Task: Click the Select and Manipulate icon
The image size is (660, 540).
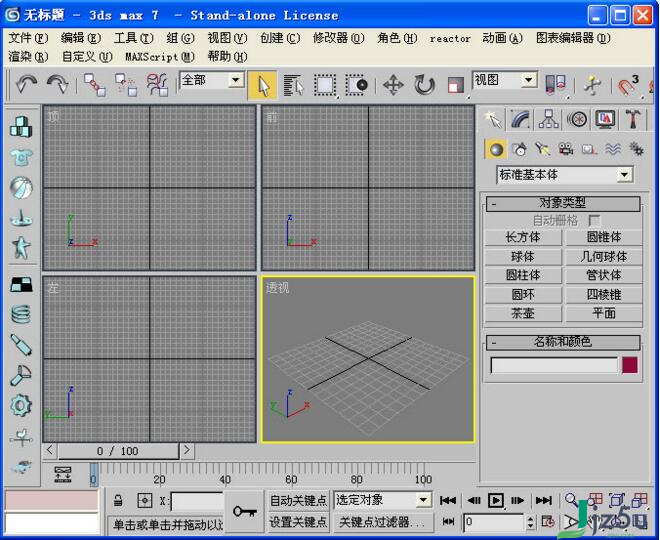Action: tap(593, 85)
